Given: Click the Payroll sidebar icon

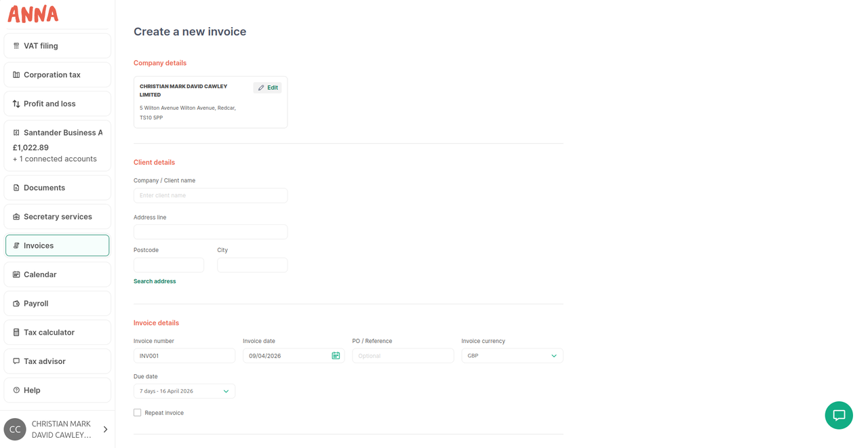Looking at the screenshot, I should click(16, 304).
